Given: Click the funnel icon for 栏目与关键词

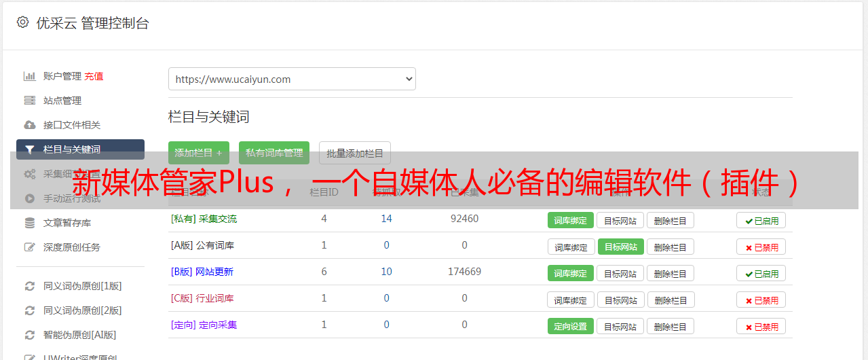Looking at the screenshot, I should click(x=29, y=149).
